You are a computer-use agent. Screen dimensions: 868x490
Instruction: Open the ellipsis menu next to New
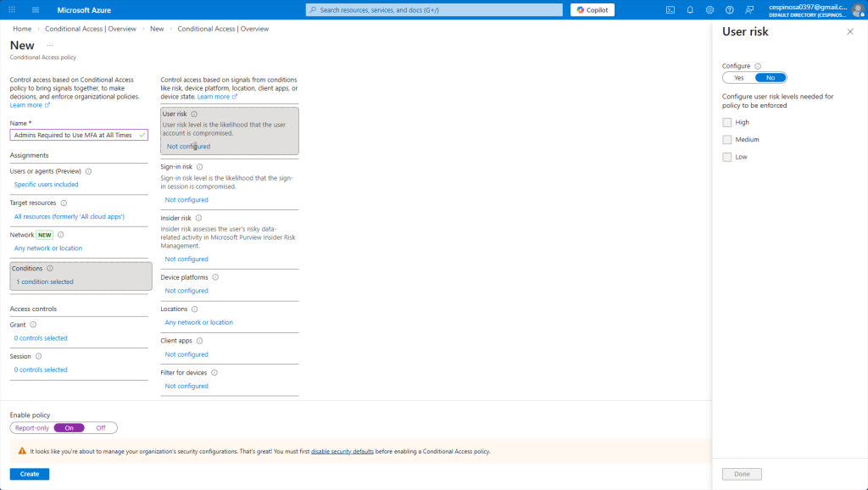[x=50, y=45]
